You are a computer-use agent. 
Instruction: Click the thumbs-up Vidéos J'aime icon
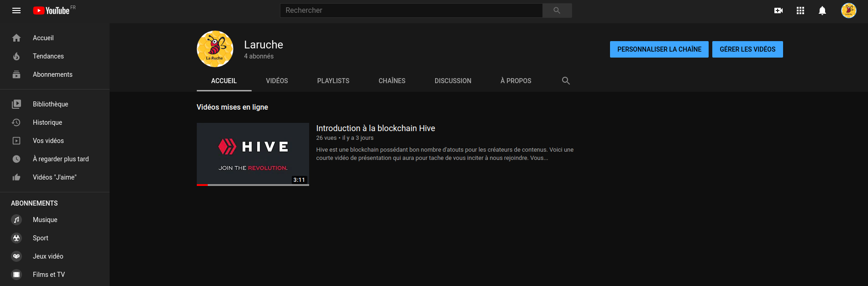click(x=16, y=177)
